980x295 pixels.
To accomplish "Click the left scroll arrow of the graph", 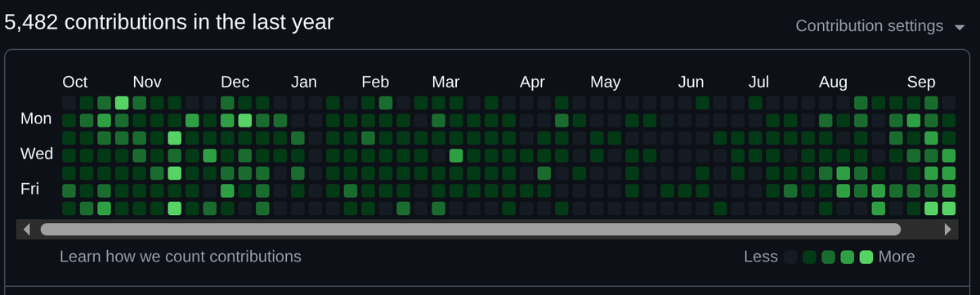I will coord(26,230).
